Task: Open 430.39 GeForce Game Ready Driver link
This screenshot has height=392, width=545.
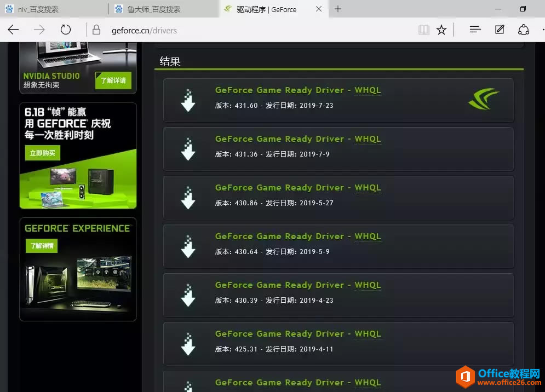Action: [298, 285]
